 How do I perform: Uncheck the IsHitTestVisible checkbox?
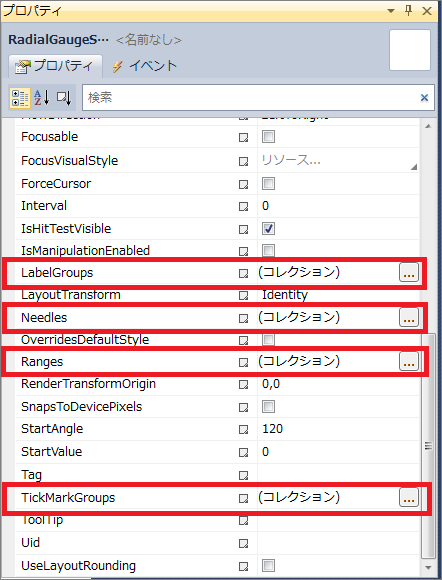(268, 229)
